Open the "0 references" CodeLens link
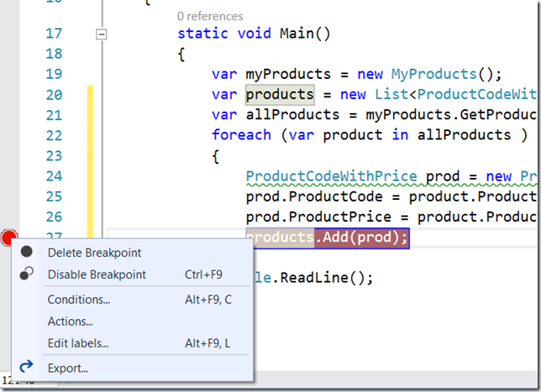Image resolution: width=541 pixels, height=392 pixels. tap(210, 16)
